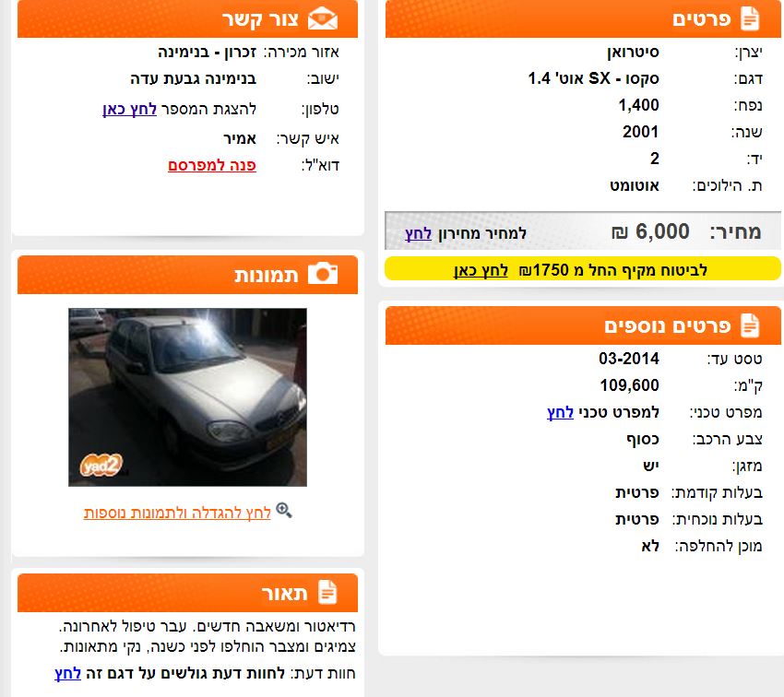The image size is (784, 697).
Task: Click the red פנה למפרסם email link
Action: (212, 165)
